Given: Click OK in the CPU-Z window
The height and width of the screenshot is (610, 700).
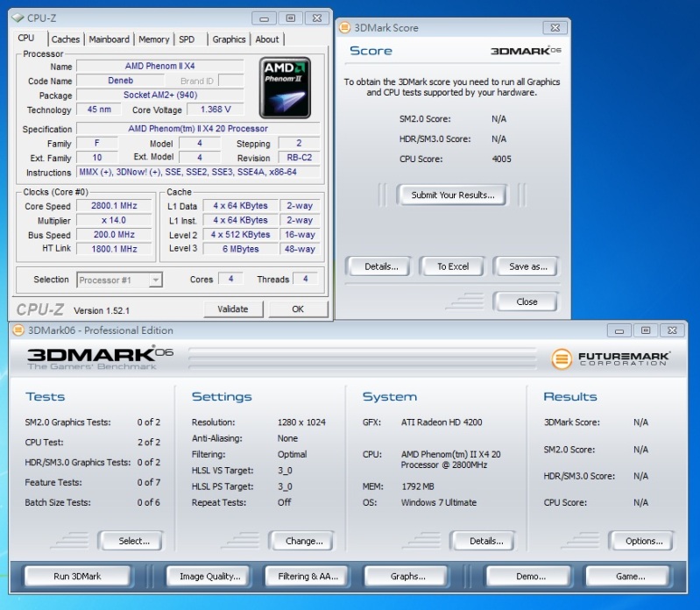Looking at the screenshot, I should (298, 309).
